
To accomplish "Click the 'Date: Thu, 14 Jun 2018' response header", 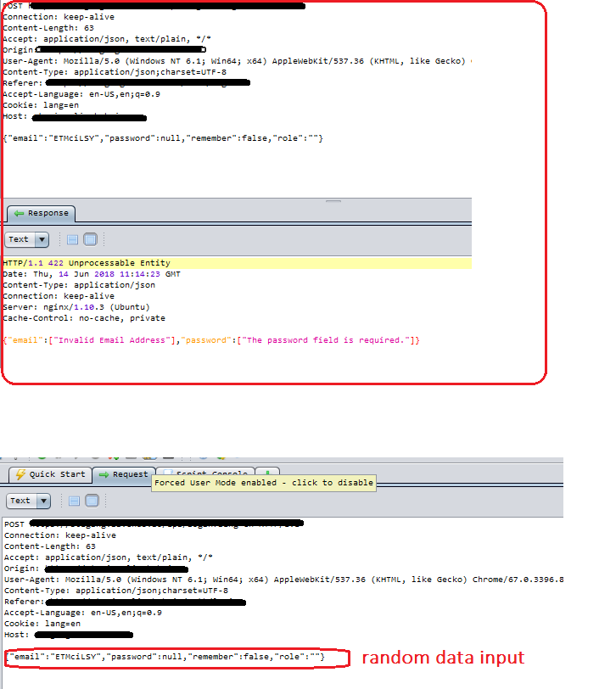I will pos(92,274).
